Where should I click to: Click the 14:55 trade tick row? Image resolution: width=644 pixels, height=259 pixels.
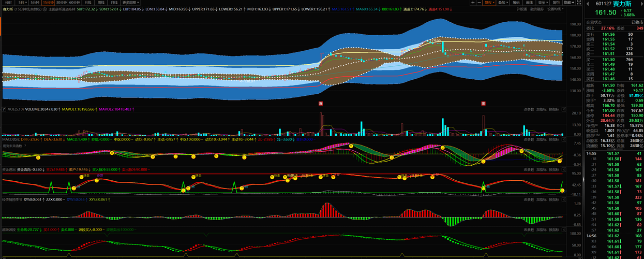point(615,153)
